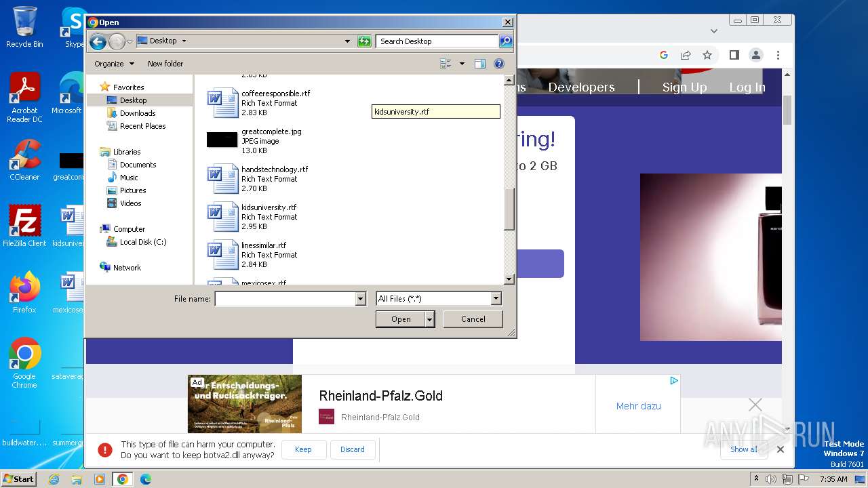The width and height of the screenshot is (868, 488).
Task: Expand the view options dropdown arrow
Action: coord(462,64)
